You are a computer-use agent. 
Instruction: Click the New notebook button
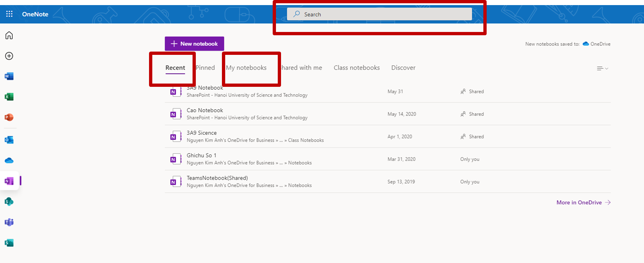tap(194, 44)
